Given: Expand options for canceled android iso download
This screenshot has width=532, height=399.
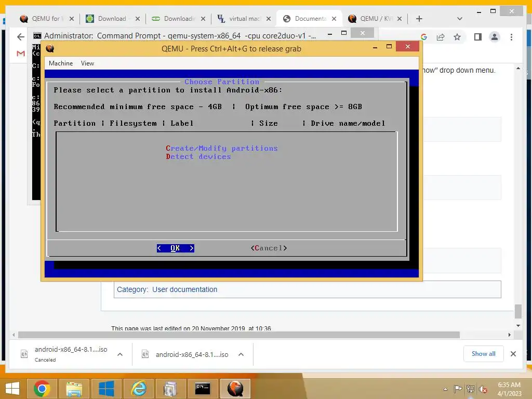Looking at the screenshot, I should pyautogui.click(x=120, y=354).
